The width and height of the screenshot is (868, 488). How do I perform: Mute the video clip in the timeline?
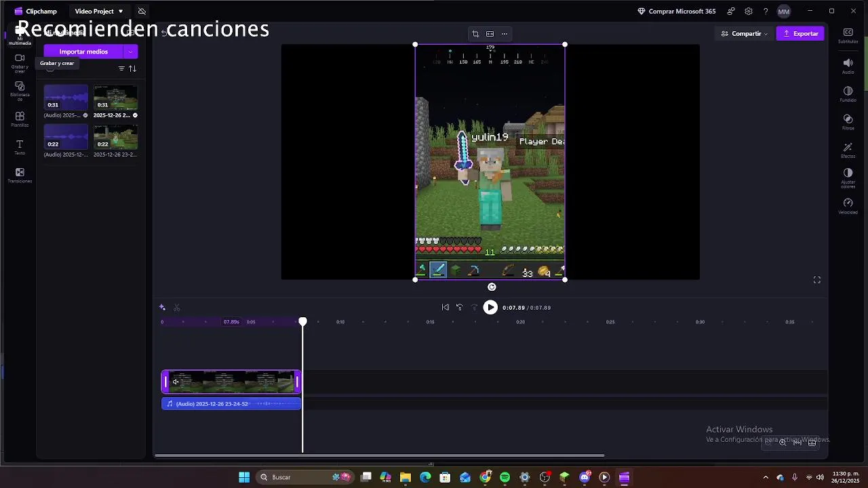point(175,382)
